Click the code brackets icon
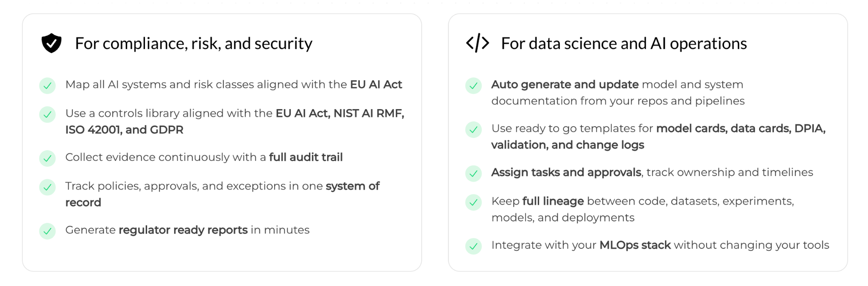Image resolution: width=868 pixels, height=286 pixels. tap(477, 43)
